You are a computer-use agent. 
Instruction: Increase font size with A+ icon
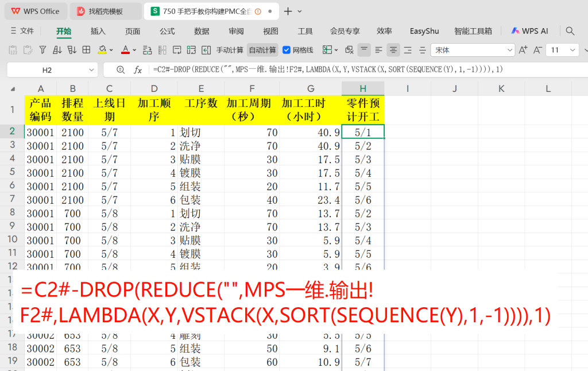click(x=523, y=50)
